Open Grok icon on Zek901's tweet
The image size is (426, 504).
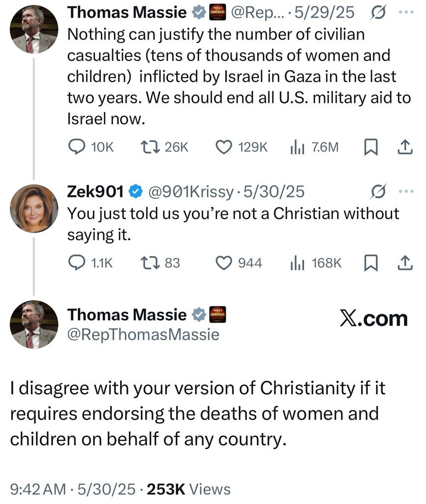click(379, 191)
